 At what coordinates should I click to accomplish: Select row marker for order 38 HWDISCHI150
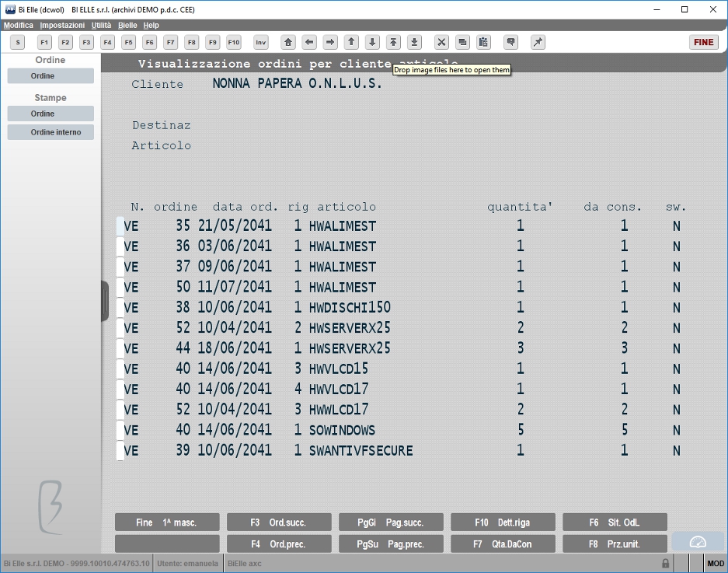(x=120, y=308)
